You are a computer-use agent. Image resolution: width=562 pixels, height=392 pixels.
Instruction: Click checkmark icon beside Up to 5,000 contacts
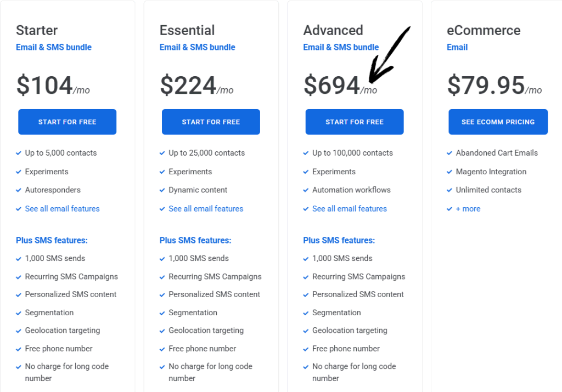pyautogui.click(x=19, y=154)
